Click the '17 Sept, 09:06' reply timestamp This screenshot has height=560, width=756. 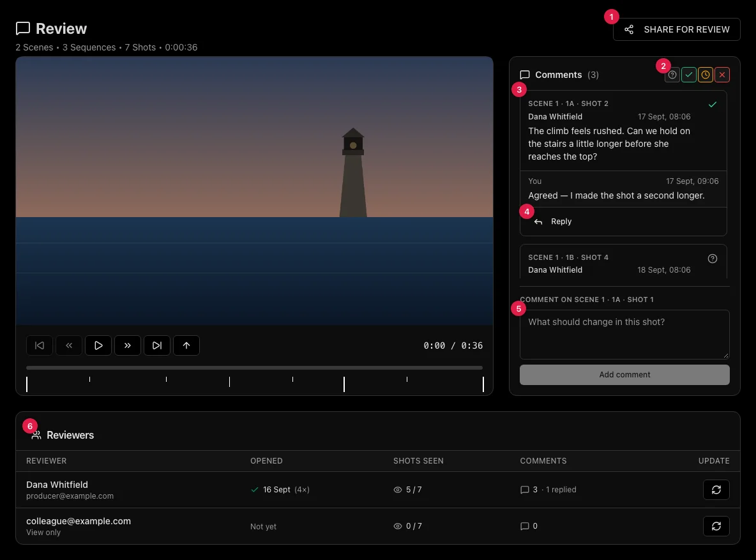tap(692, 181)
